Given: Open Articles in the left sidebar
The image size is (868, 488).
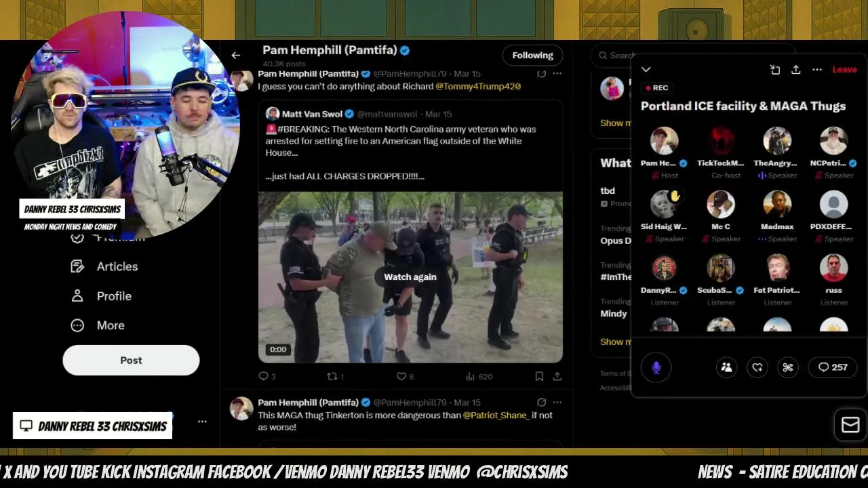Looking at the screenshot, I should click(x=104, y=266).
